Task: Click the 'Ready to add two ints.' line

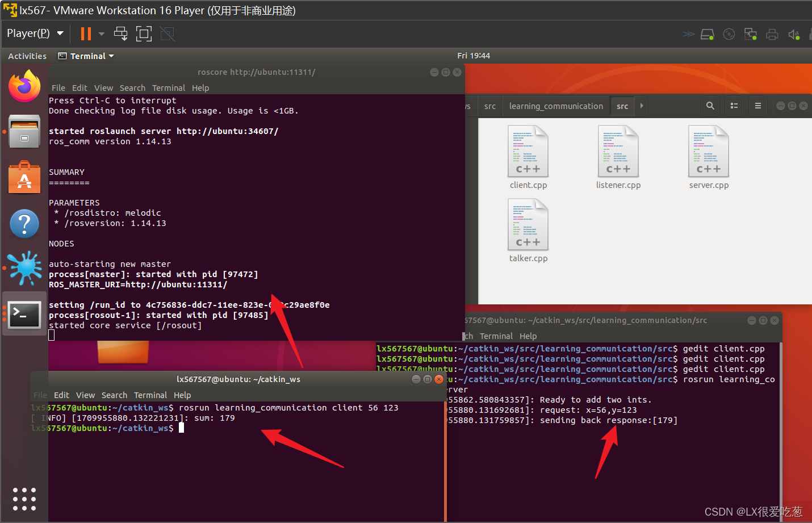Action: tap(596, 400)
